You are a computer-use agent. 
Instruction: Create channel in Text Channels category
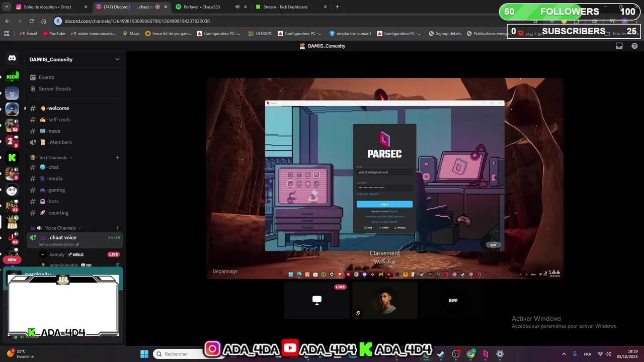coord(117,157)
